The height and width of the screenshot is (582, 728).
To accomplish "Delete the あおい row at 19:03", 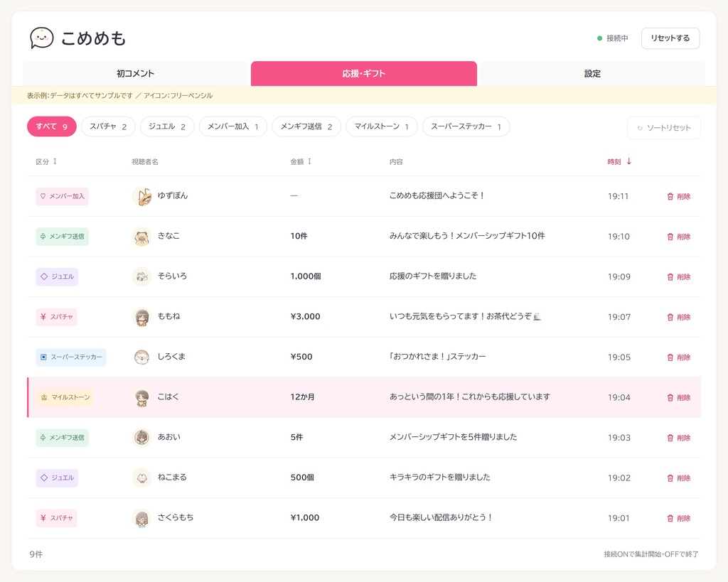I will pyautogui.click(x=679, y=438).
